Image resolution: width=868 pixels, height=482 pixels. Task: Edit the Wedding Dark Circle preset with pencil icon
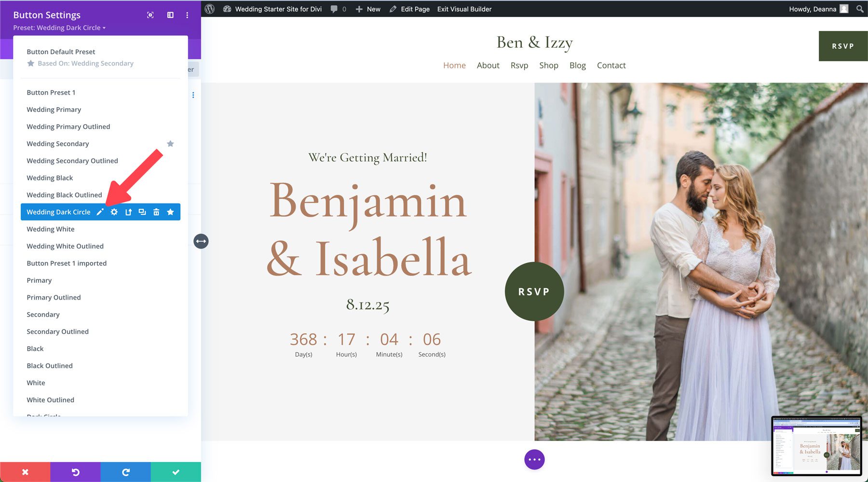tap(100, 211)
